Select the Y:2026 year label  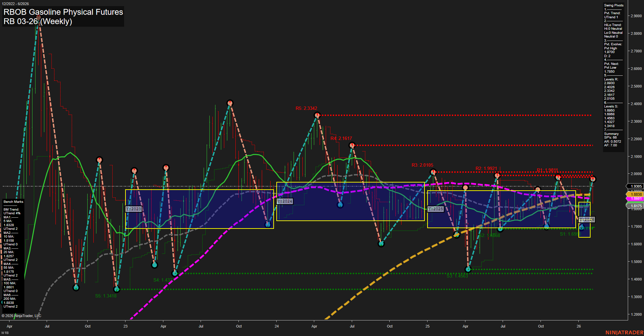586,219
